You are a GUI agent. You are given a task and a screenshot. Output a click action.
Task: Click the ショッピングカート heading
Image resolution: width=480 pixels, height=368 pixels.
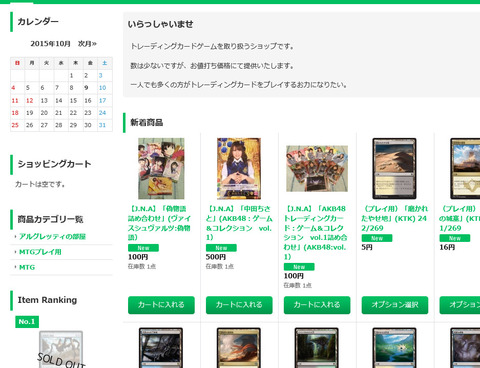[x=54, y=164]
